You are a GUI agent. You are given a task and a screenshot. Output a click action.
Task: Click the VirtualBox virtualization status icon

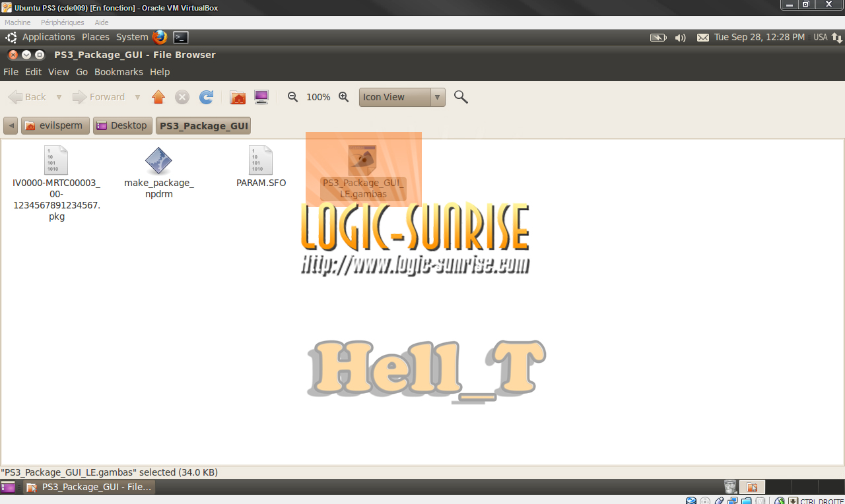click(x=760, y=500)
